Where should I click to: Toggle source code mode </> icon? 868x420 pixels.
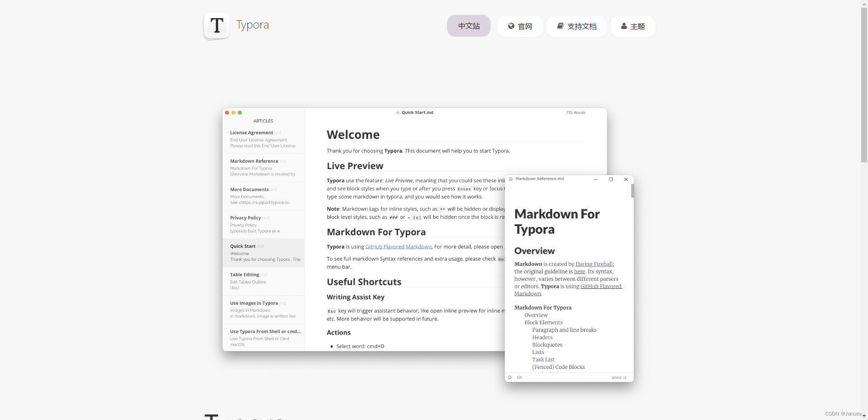(519, 378)
